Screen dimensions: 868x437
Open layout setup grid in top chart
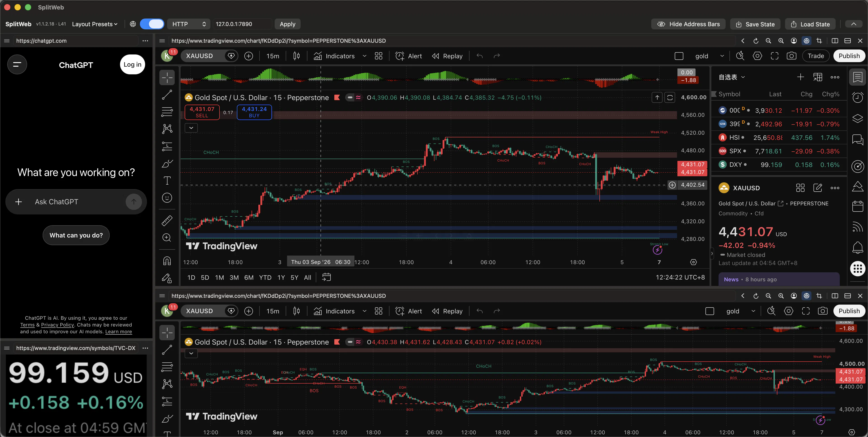click(378, 56)
